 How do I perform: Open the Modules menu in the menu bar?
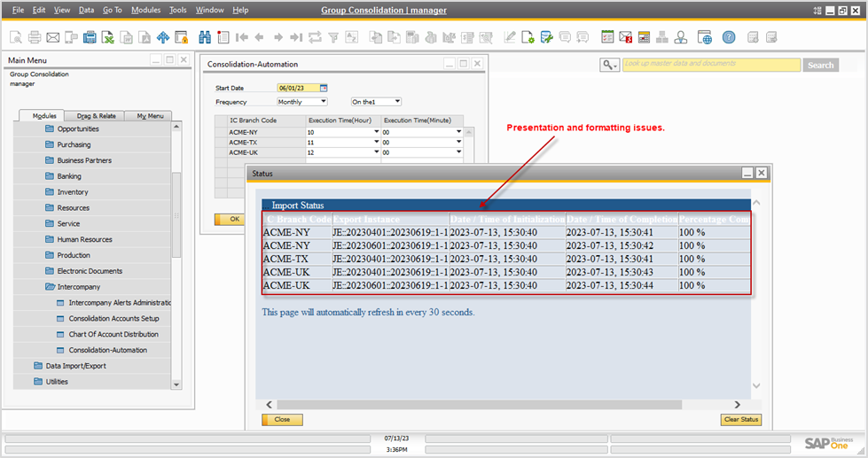click(145, 10)
